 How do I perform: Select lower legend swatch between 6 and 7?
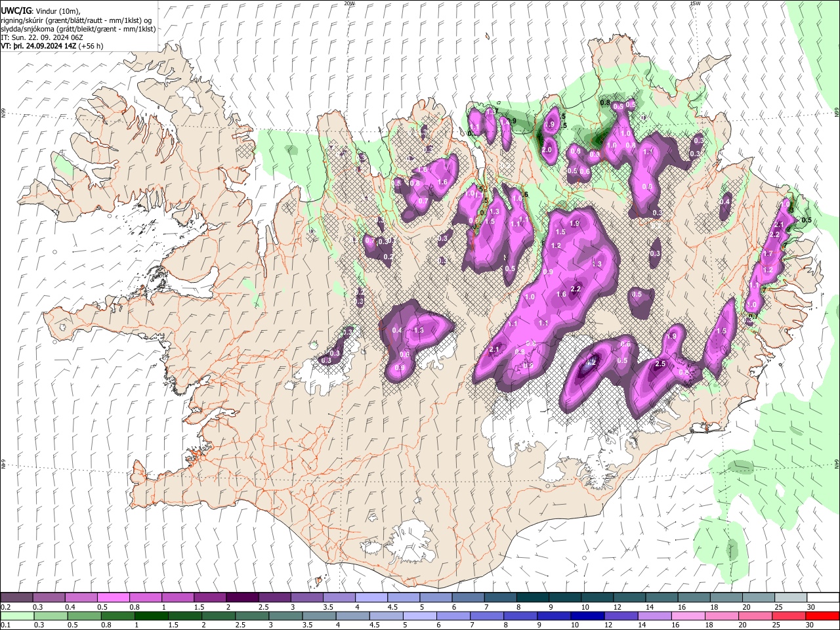452,616
